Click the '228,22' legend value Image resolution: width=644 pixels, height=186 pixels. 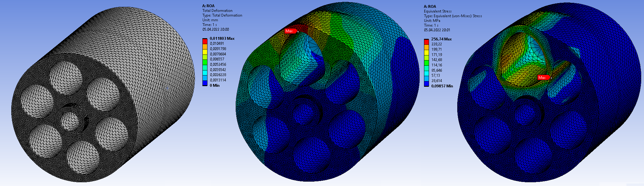click(x=437, y=44)
